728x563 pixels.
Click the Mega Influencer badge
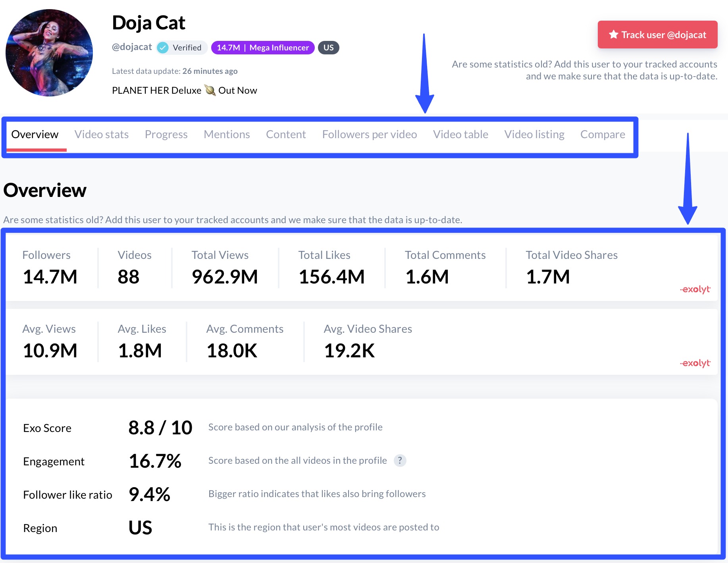click(x=263, y=48)
